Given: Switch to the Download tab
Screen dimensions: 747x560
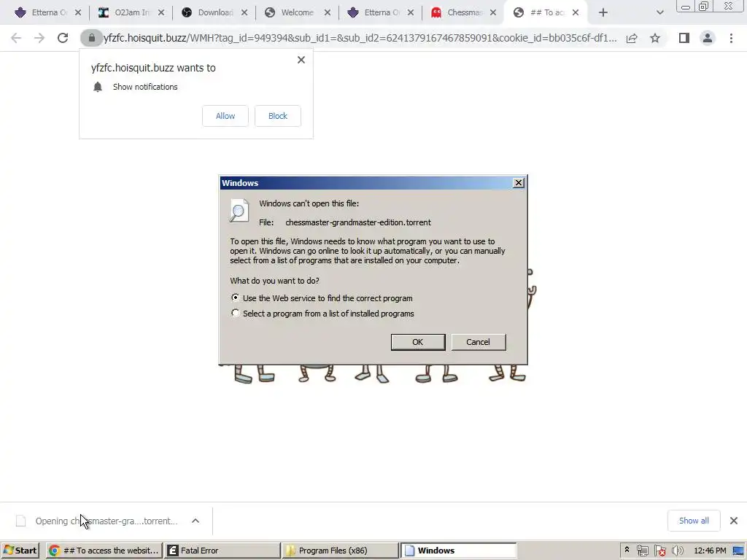Looking at the screenshot, I should click(208, 13).
